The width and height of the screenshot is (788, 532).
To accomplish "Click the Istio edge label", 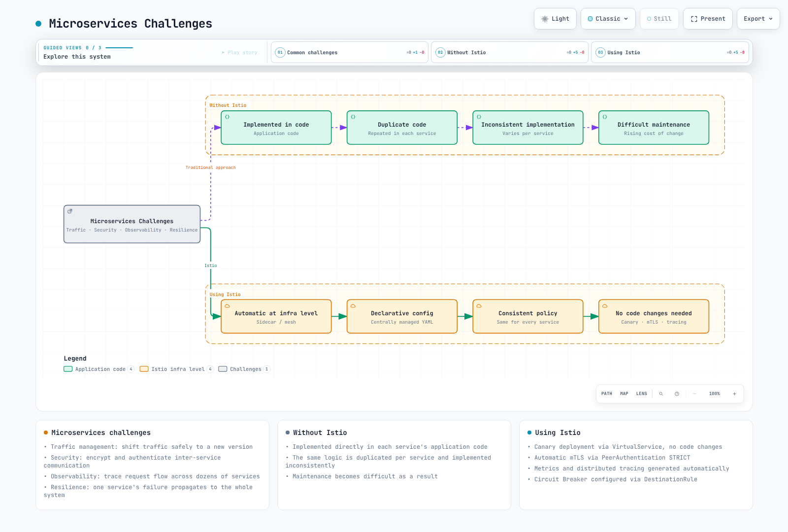I will [211, 266].
